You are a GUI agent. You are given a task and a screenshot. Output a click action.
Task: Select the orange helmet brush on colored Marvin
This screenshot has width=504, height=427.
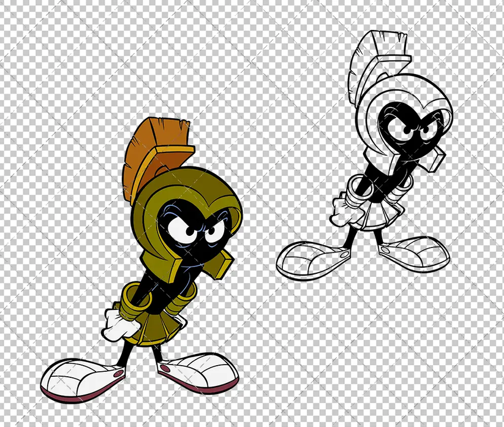tap(153, 147)
